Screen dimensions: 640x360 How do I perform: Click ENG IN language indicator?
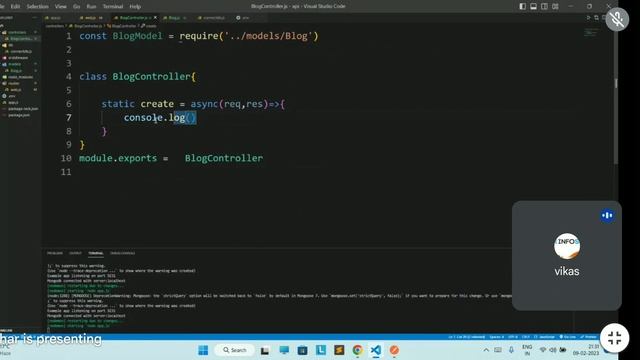point(527,350)
